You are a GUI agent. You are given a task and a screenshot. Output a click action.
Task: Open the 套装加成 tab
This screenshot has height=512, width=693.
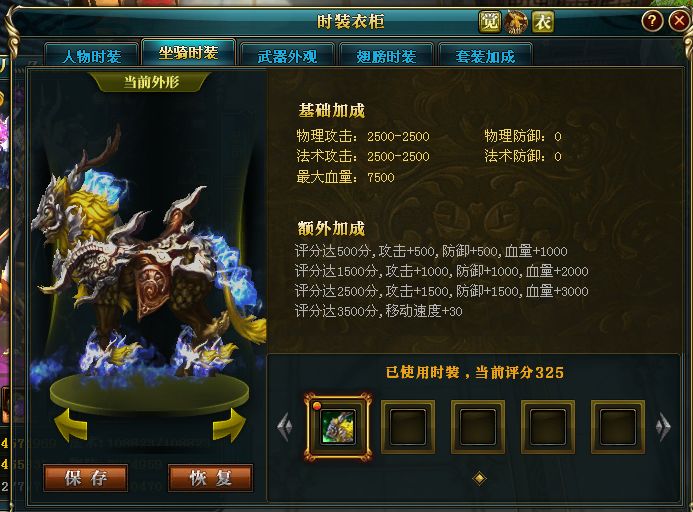pos(485,56)
